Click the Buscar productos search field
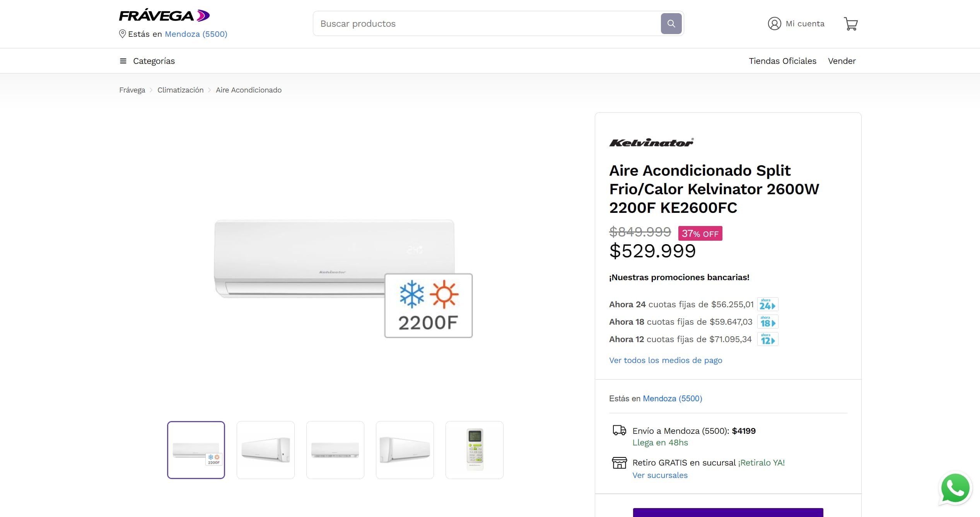 pyautogui.click(x=464, y=23)
